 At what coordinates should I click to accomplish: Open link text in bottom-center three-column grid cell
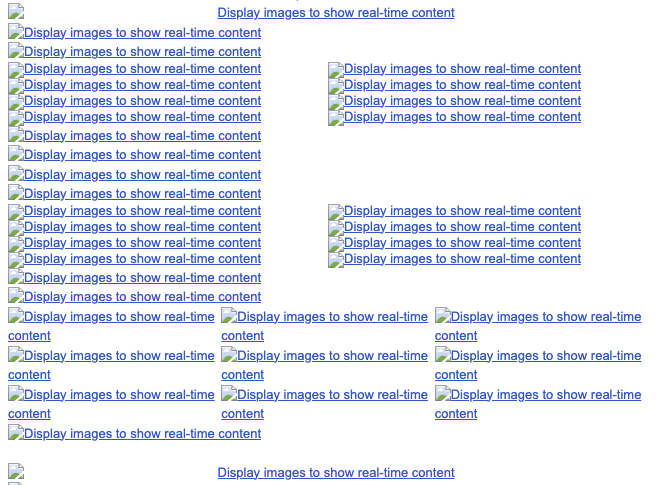click(332, 395)
